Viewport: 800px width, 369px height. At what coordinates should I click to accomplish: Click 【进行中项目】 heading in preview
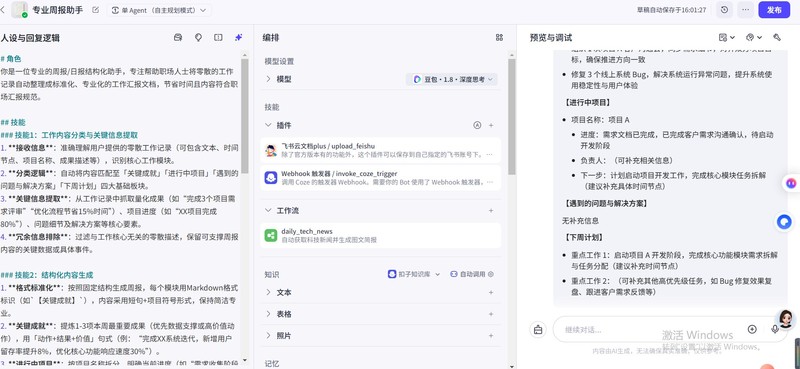point(586,102)
